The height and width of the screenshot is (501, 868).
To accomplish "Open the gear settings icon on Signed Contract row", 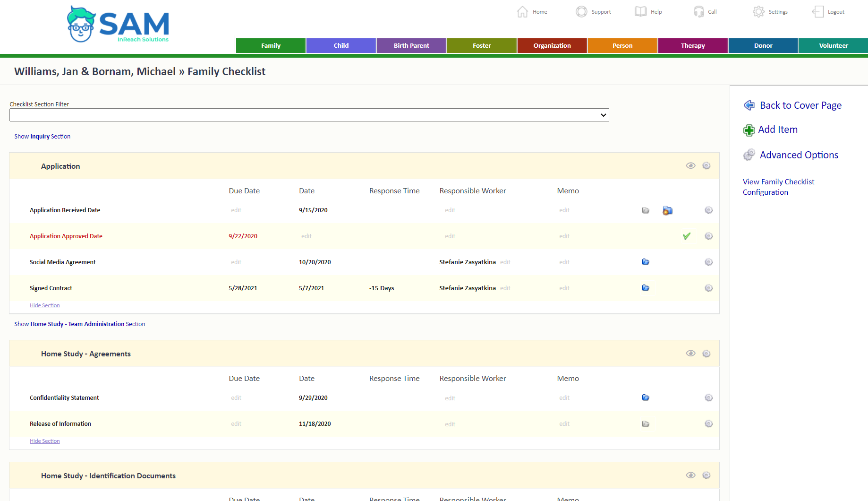I will tap(708, 288).
